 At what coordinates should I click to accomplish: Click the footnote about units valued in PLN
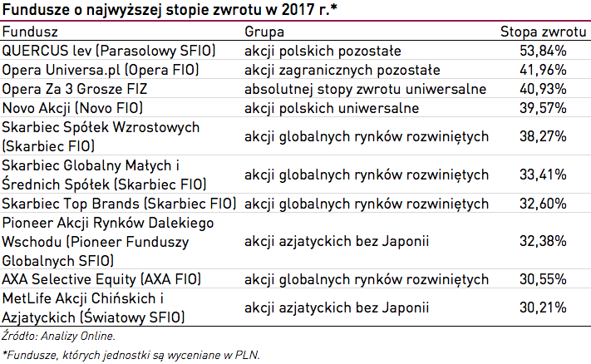click(131, 355)
